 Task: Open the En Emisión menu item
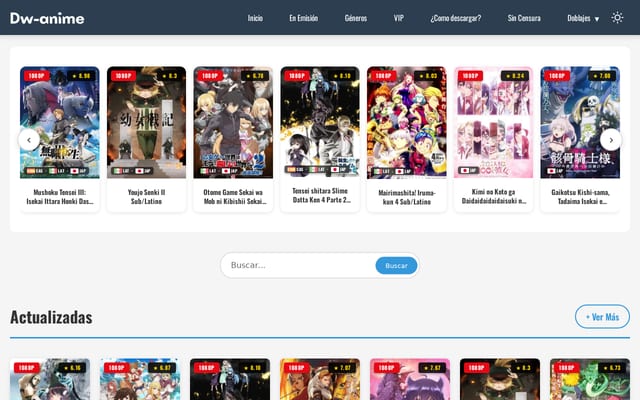click(x=304, y=18)
